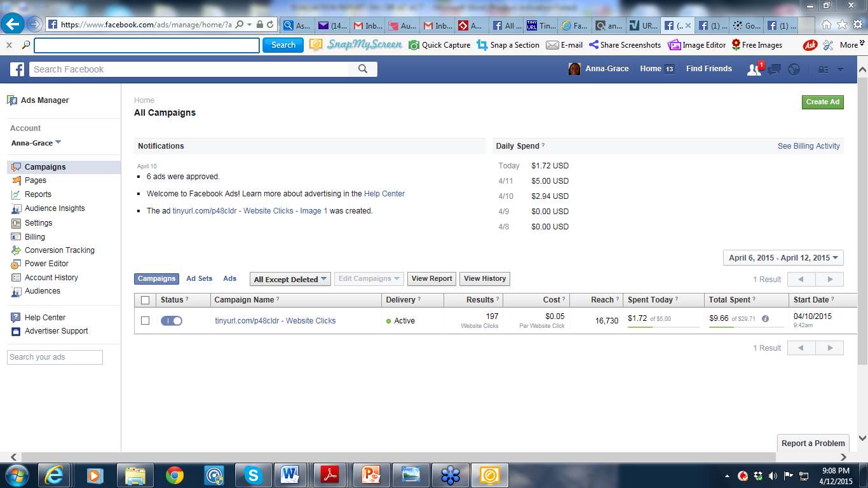The image size is (868, 488).
Task: Click the E-mail toolbar item
Action: click(564, 45)
